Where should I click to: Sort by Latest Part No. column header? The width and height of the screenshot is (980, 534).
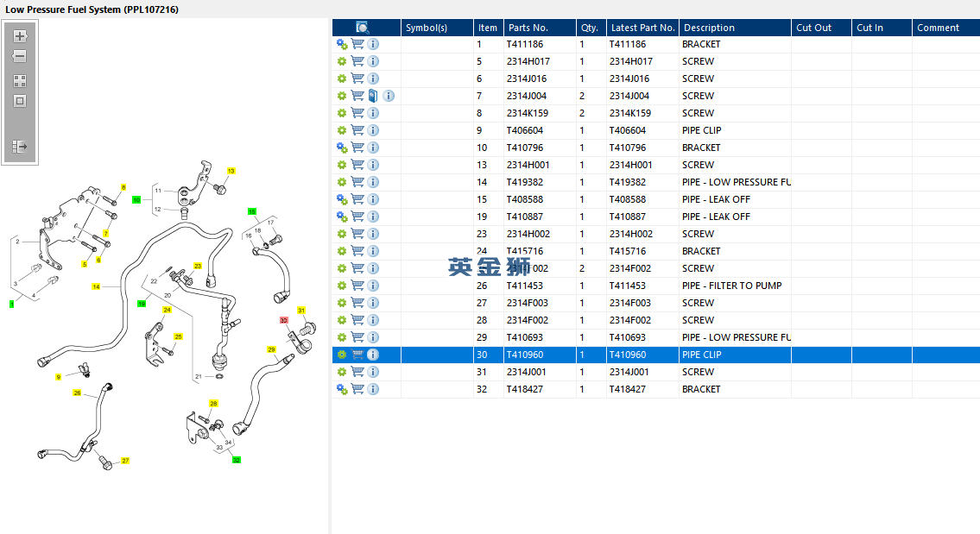coord(642,28)
